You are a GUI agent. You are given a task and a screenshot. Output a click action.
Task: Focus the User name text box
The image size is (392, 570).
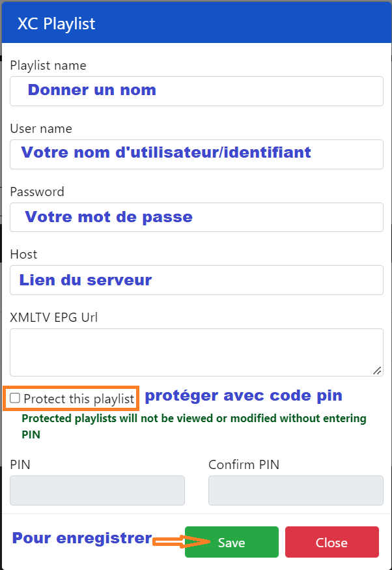point(196,154)
